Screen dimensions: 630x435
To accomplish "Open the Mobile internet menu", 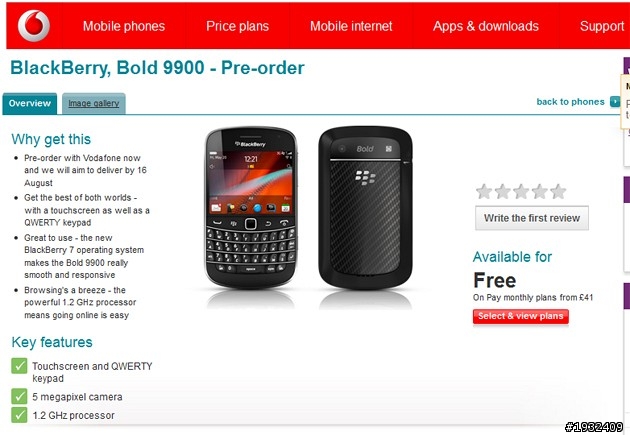I will [x=351, y=26].
